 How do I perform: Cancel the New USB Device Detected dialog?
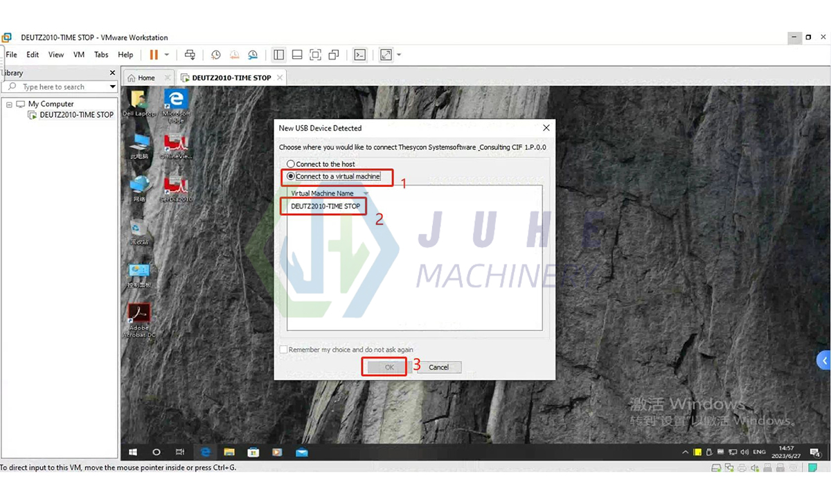coord(438,367)
